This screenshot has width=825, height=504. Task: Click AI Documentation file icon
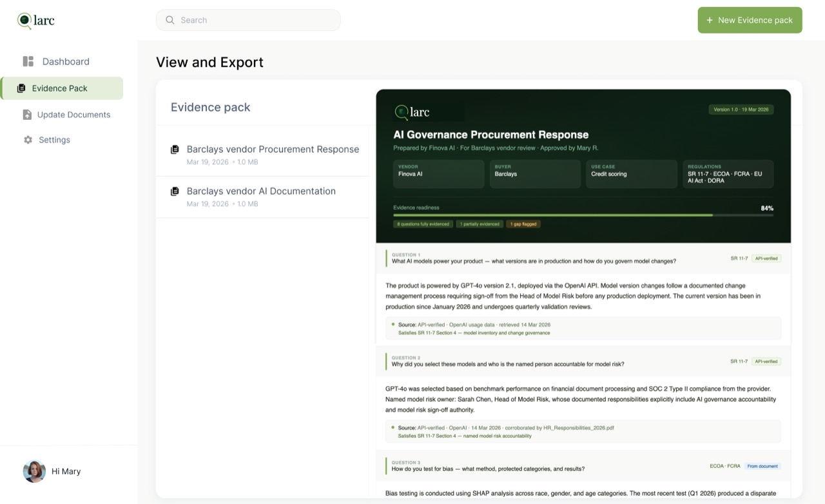coord(175,191)
